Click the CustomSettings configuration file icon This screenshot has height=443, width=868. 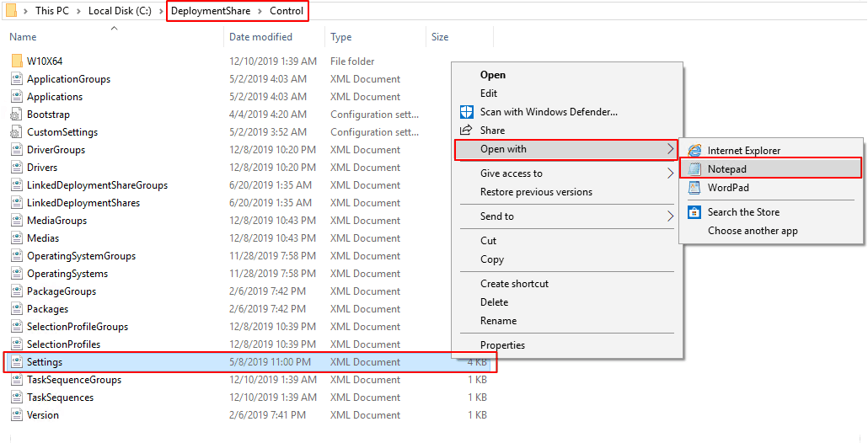pos(17,131)
